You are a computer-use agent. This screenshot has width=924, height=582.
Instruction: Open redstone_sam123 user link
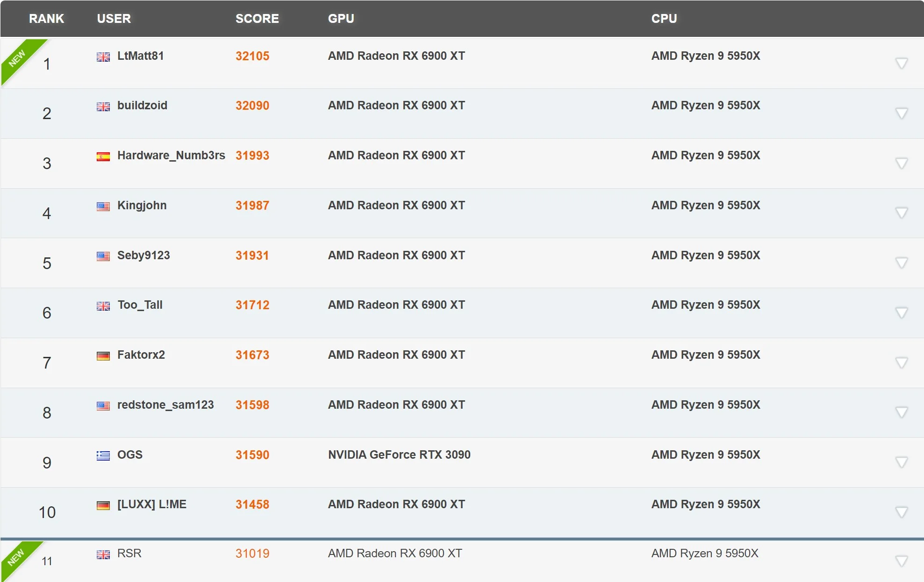pyautogui.click(x=165, y=405)
